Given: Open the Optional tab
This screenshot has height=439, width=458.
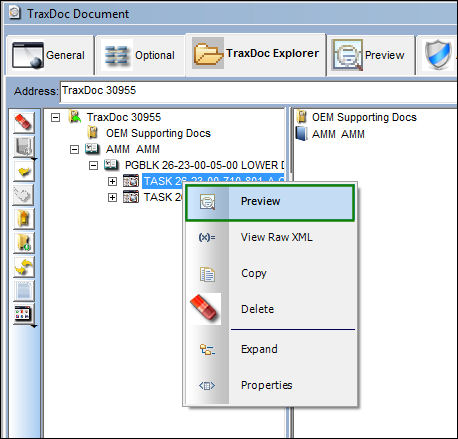Looking at the screenshot, I should click(140, 55).
